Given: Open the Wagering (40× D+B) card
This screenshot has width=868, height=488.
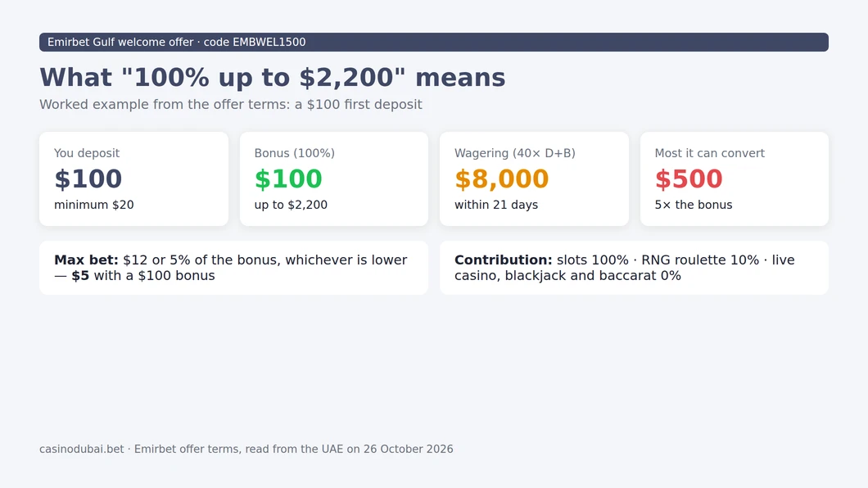Looking at the screenshot, I should (x=534, y=178).
